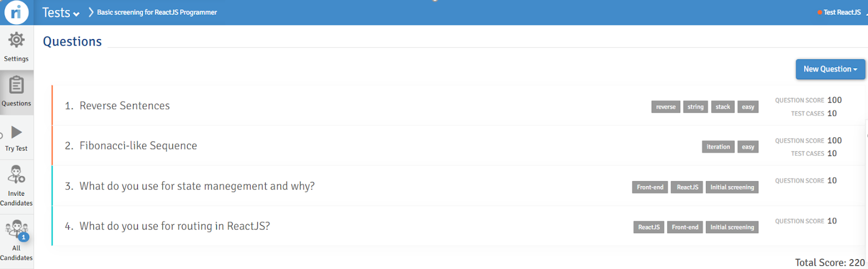The width and height of the screenshot is (868, 269).
Task: Click the Try Test play icon
Action: point(17,132)
